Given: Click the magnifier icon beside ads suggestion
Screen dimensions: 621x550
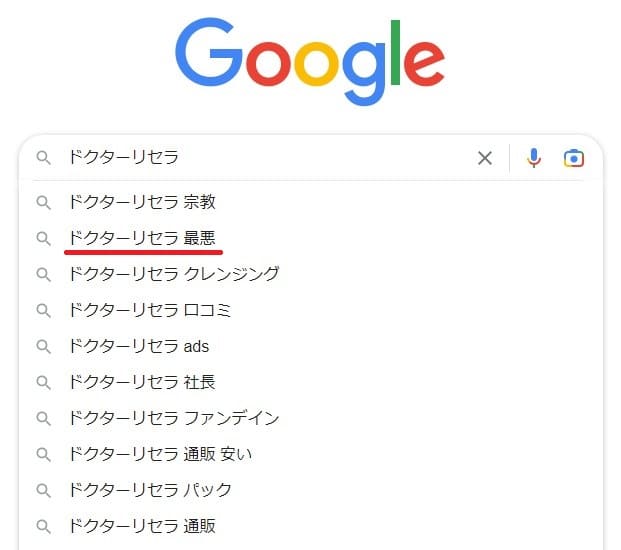Looking at the screenshot, I should click(44, 347).
